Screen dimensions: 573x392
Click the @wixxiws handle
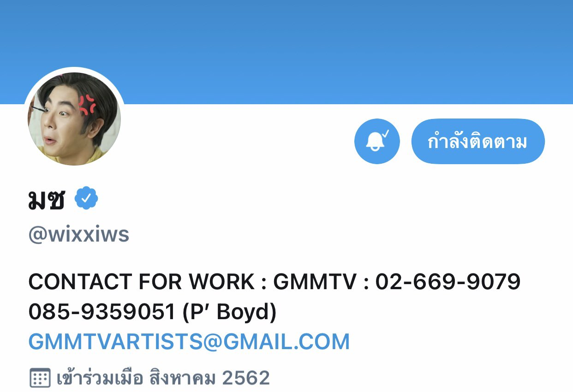click(x=79, y=234)
